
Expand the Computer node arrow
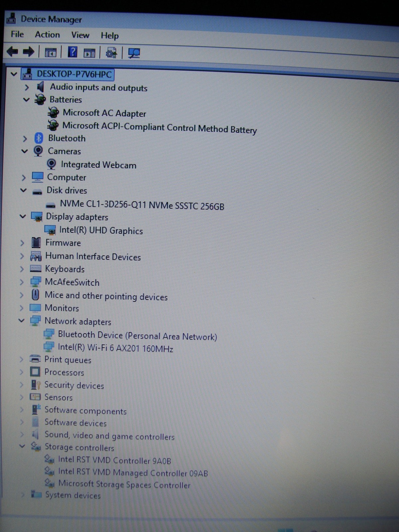point(23,177)
